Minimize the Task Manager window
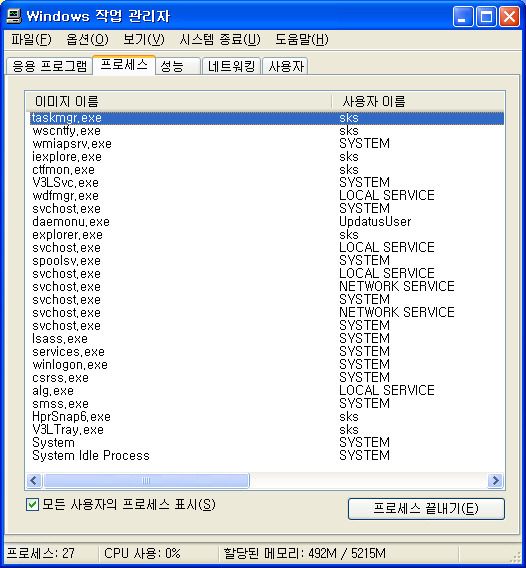526x568 pixels. [463, 17]
